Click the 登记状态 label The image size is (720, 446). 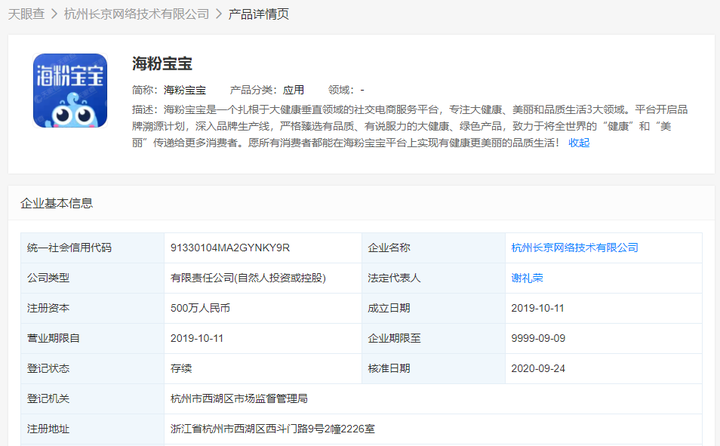coord(48,368)
